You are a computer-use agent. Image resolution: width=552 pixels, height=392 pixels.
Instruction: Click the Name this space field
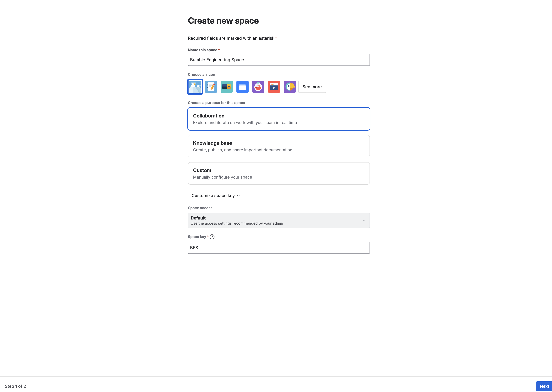point(279,60)
